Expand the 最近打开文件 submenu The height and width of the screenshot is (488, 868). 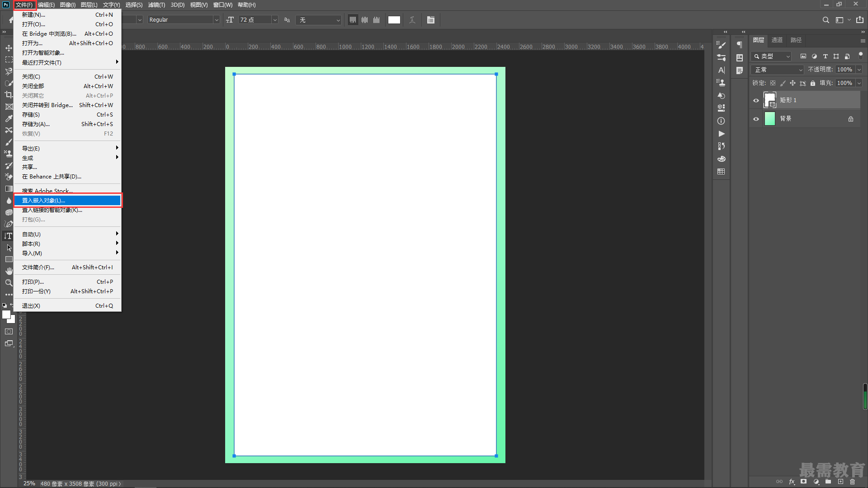pyautogui.click(x=68, y=62)
